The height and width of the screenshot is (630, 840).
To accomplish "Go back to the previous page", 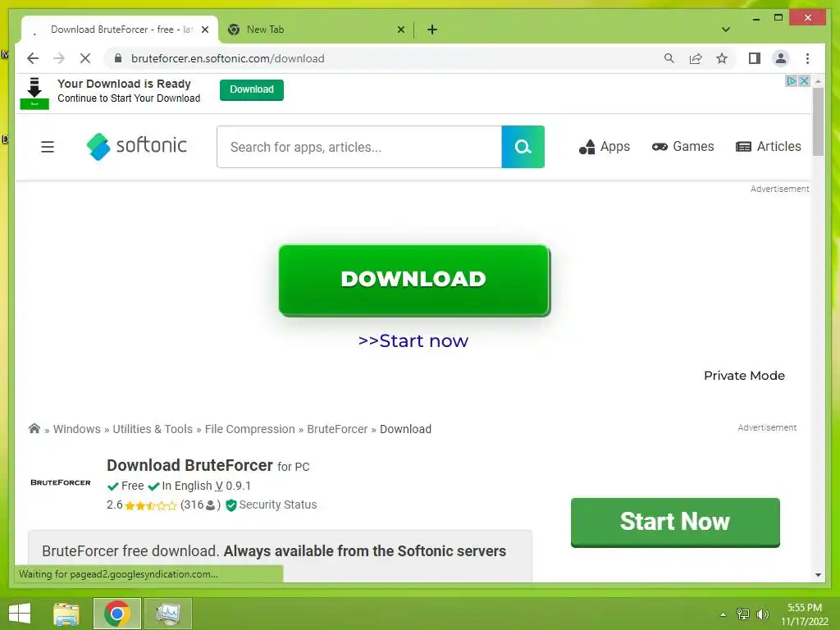I will tap(33, 58).
